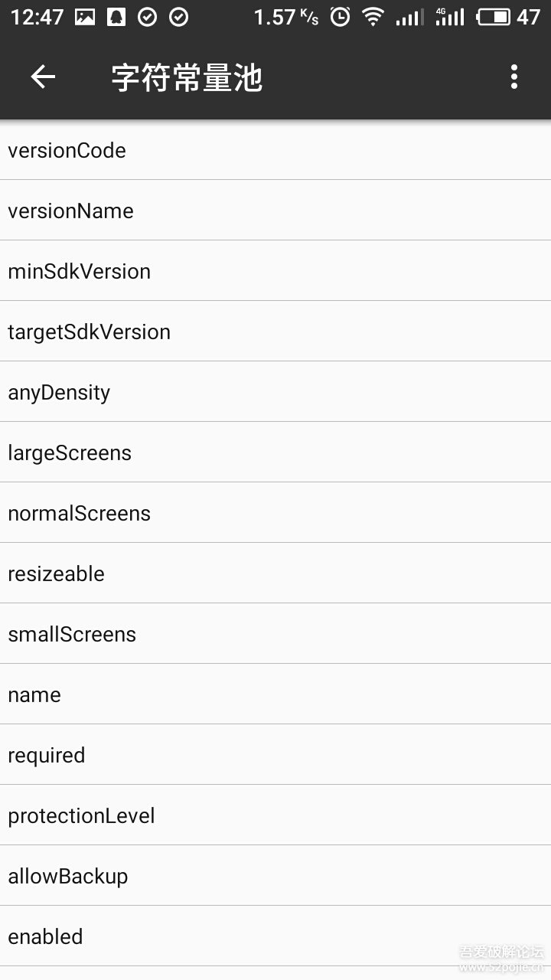The image size is (551, 980).
Task: Select the versionCode string entry
Action: (275, 150)
